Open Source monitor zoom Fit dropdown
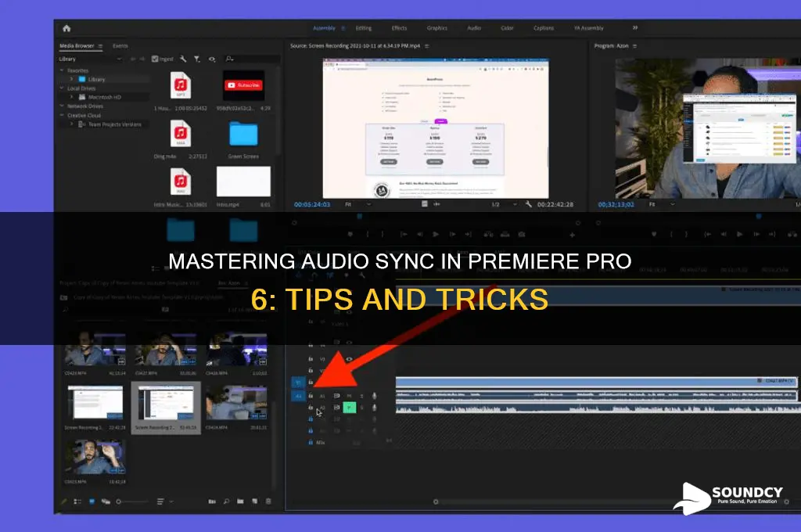This screenshot has width=801, height=532. 357,204
